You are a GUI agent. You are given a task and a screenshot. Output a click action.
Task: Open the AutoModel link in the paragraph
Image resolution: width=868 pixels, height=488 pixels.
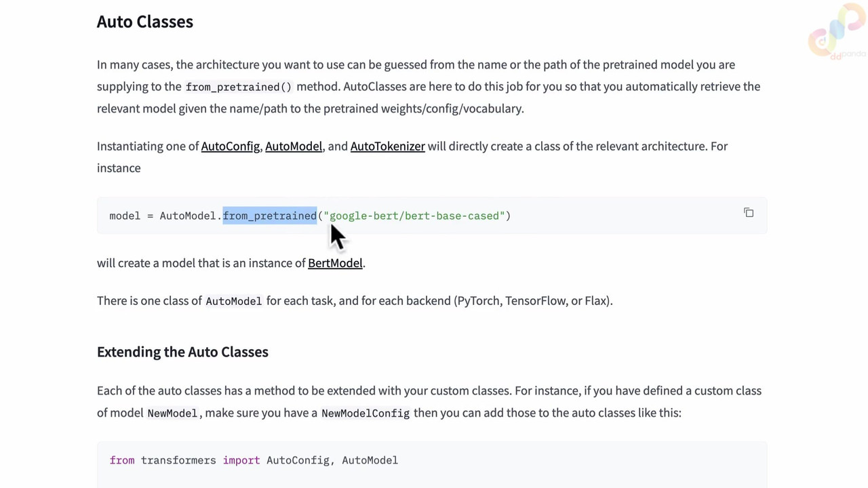pyautogui.click(x=294, y=146)
